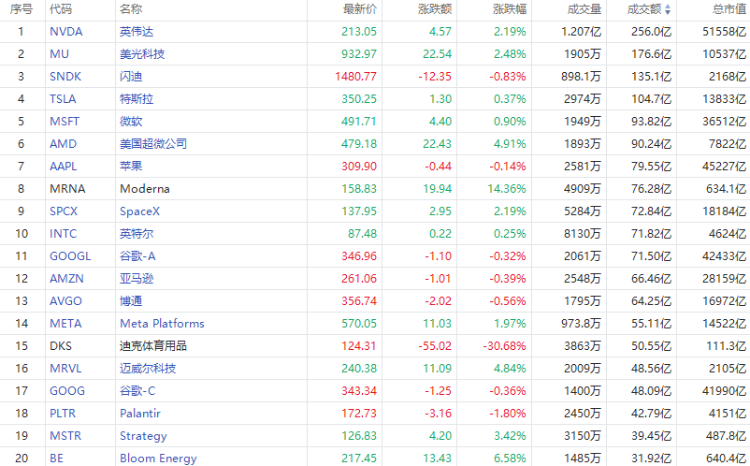Open the GOOGL ticker link
The width and height of the screenshot is (750, 466).
(x=70, y=256)
